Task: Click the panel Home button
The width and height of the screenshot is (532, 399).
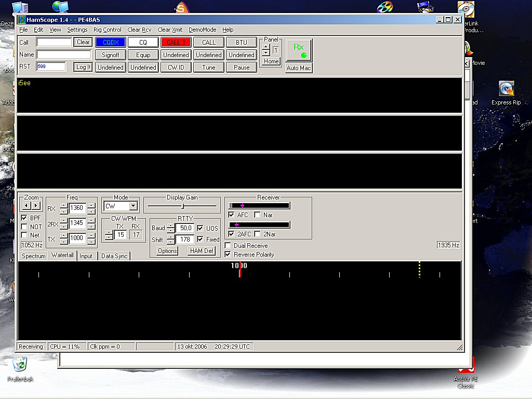Action: click(271, 61)
